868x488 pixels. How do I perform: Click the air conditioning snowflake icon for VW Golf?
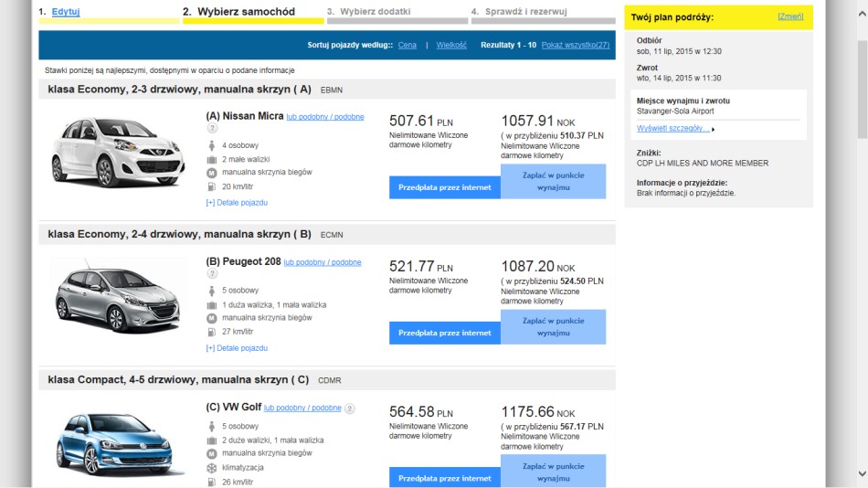(x=211, y=468)
